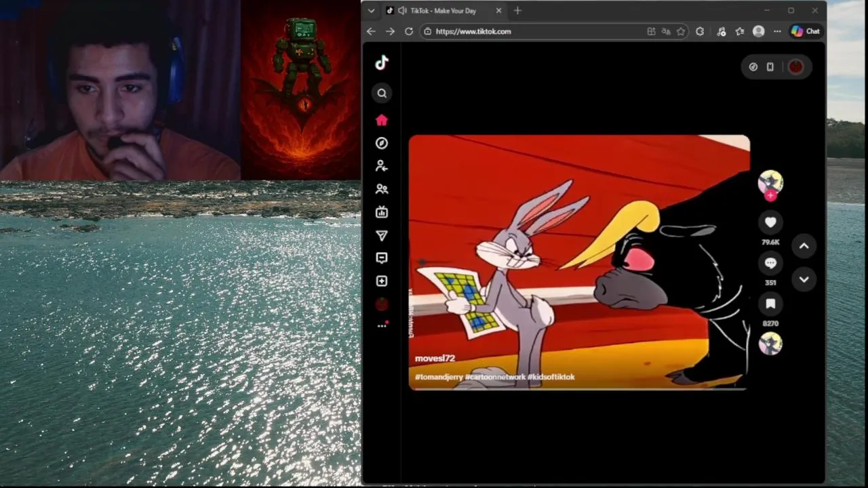
Task: Open the favorites list icon
Action: [740, 31]
